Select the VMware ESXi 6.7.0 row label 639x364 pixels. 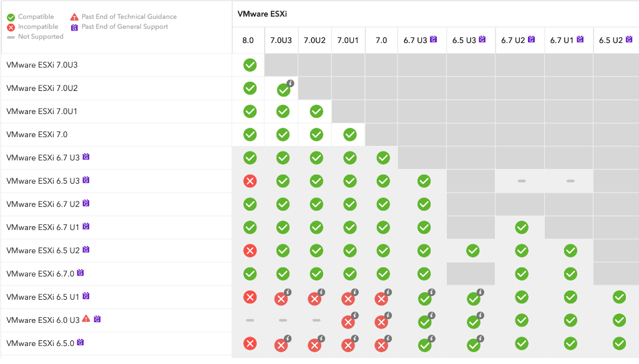pyautogui.click(x=41, y=274)
